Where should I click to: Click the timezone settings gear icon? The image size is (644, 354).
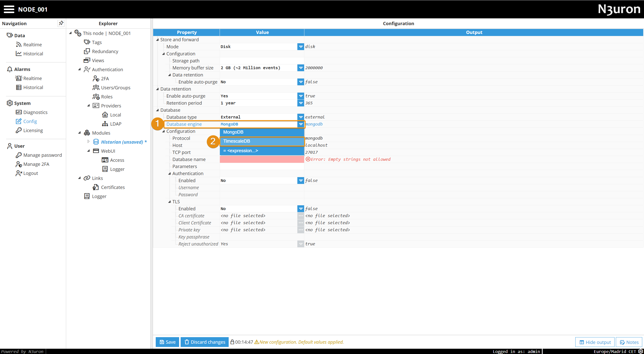point(640,351)
